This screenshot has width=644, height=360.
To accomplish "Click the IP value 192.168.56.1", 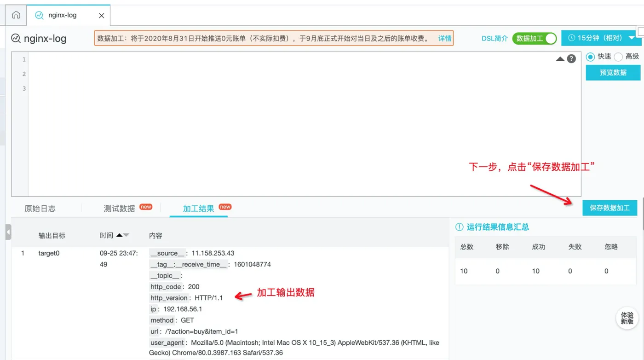I will [x=183, y=309].
